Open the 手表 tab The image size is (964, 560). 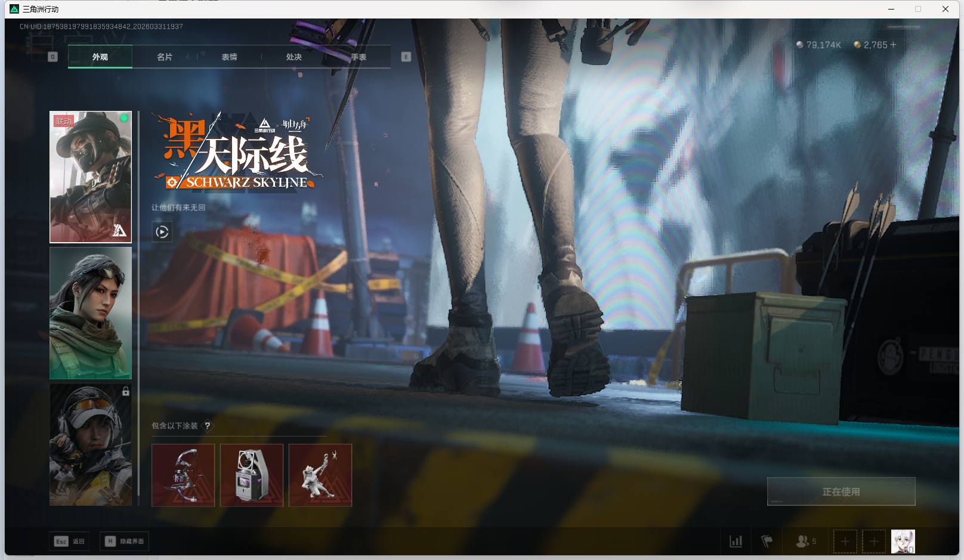coord(359,57)
